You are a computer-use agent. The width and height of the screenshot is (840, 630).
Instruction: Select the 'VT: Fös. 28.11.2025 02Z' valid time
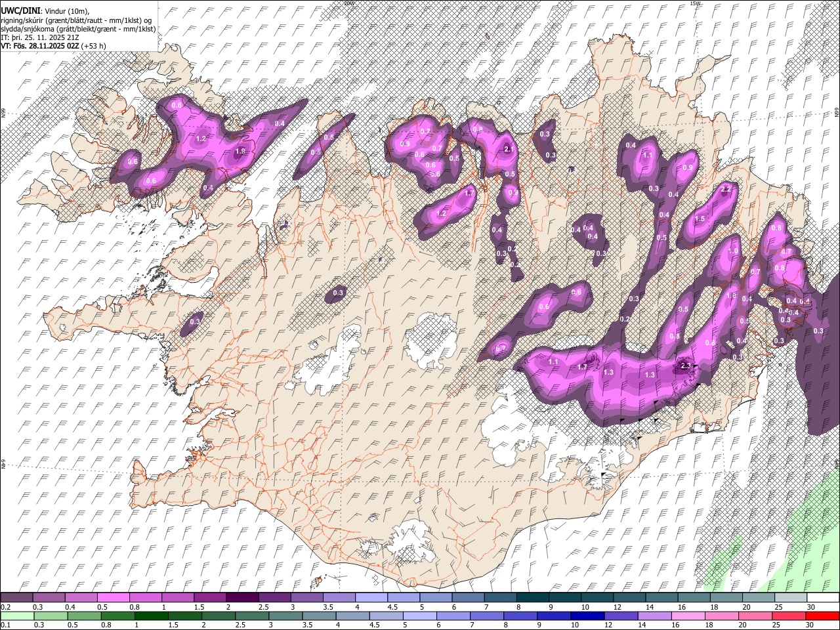[40, 46]
